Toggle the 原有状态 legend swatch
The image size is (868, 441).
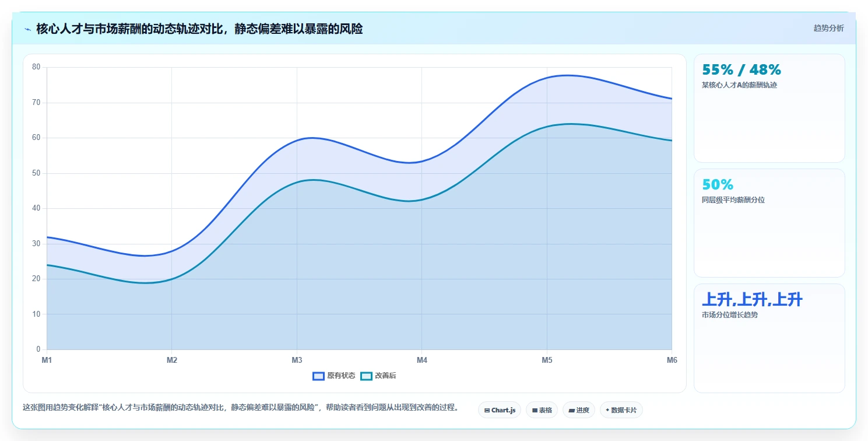point(318,376)
